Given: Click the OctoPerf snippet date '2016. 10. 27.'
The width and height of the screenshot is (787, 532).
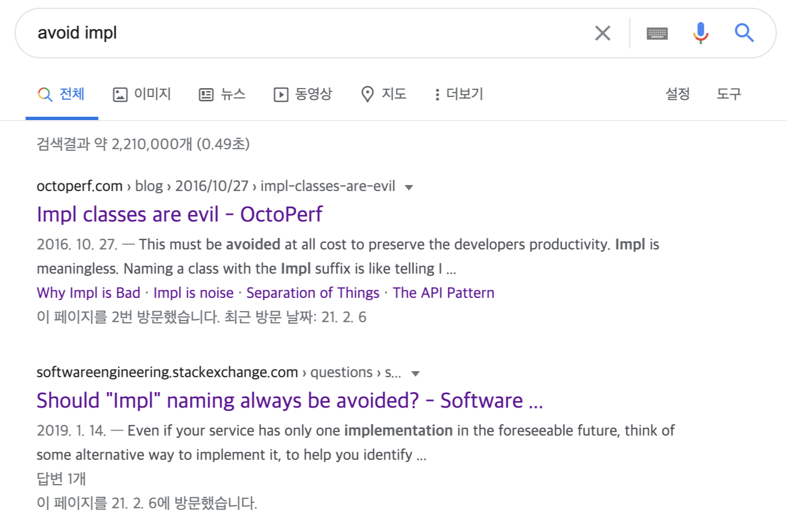Looking at the screenshot, I should point(77,245).
